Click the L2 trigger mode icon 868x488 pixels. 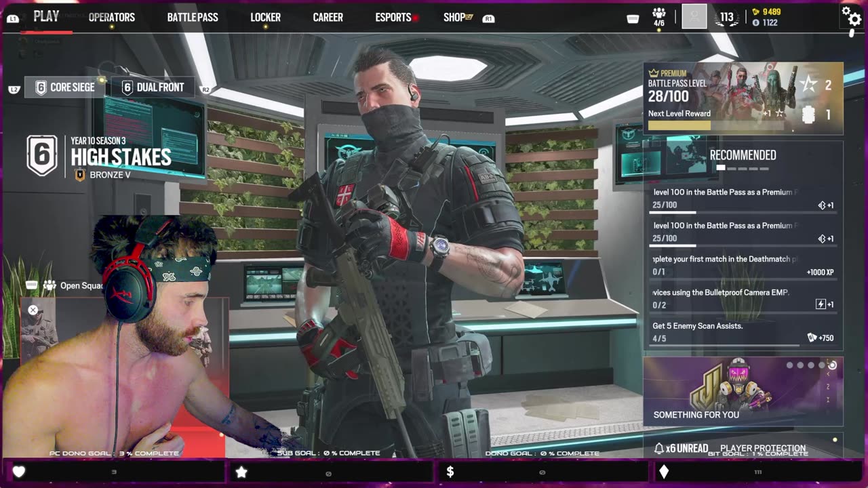14,89
